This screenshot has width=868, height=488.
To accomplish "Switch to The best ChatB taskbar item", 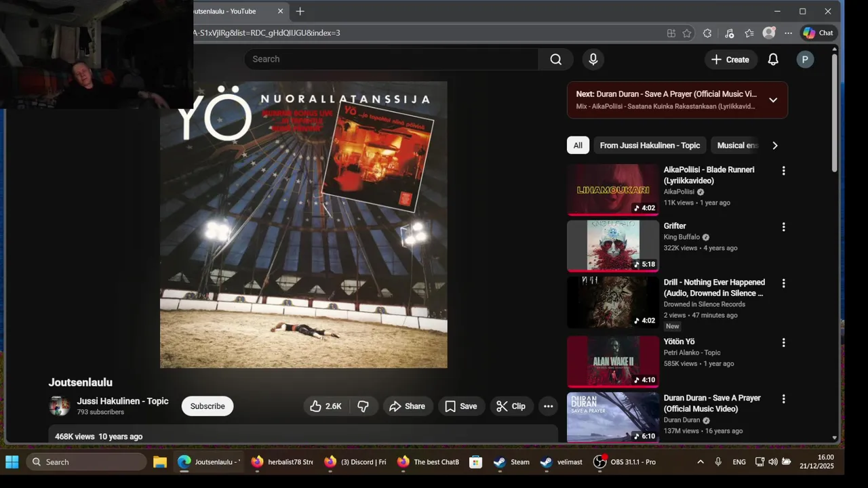I will (429, 462).
